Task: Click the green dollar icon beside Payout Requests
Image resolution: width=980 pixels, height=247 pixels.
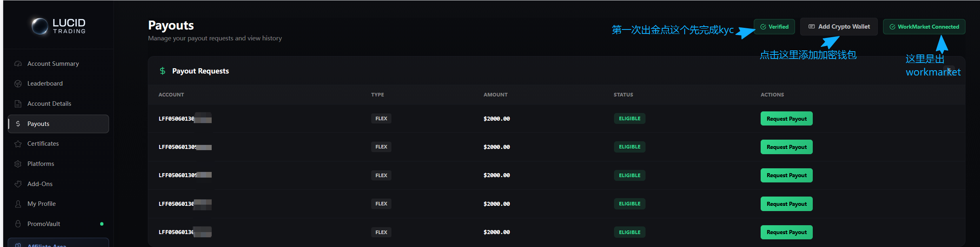Action: click(x=162, y=71)
